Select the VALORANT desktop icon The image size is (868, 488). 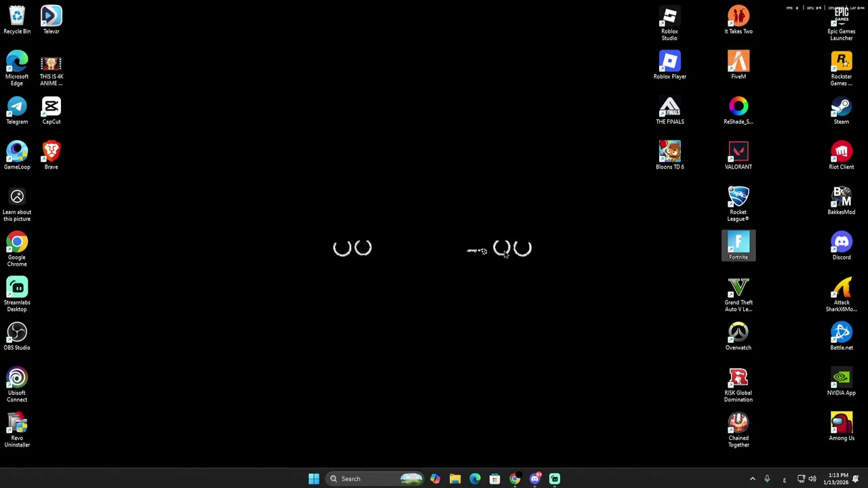point(738,155)
